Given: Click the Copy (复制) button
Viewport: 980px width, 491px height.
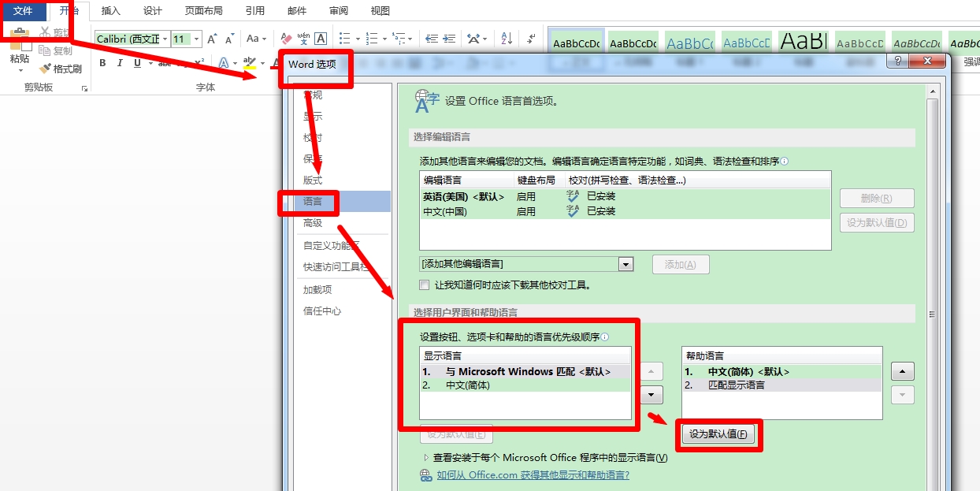Looking at the screenshot, I should pos(56,51).
